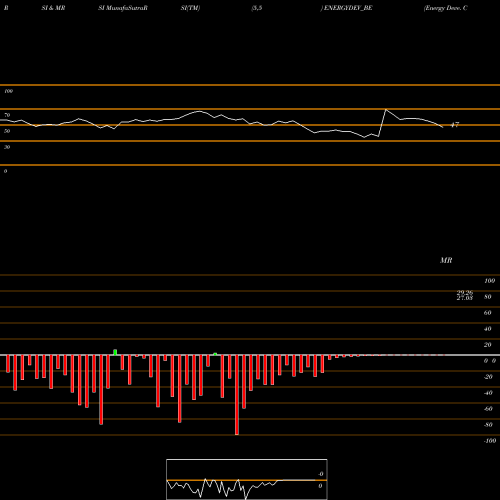This screenshot has width=500, height=500.
Task: Click the tallest red MR bar near -100
Action: 237,395
